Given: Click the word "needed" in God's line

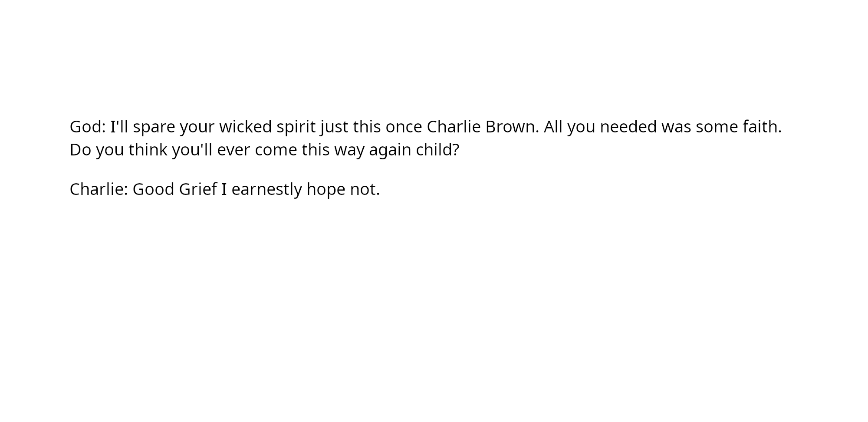Looking at the screenshot, I should click(628, 127).
